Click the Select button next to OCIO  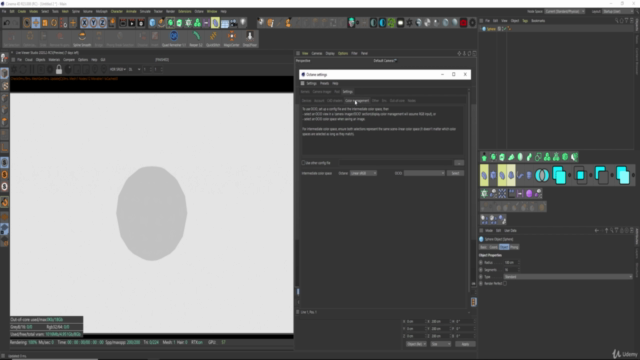(455, 173)
